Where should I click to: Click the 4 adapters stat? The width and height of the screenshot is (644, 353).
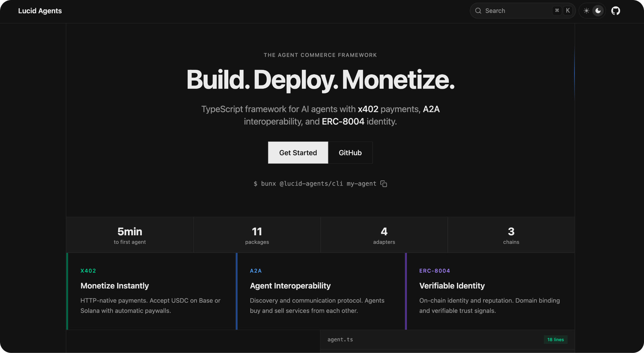384,235
